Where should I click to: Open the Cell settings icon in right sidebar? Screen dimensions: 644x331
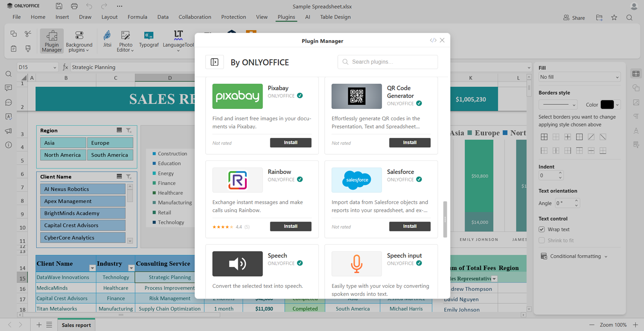point(636,74)
